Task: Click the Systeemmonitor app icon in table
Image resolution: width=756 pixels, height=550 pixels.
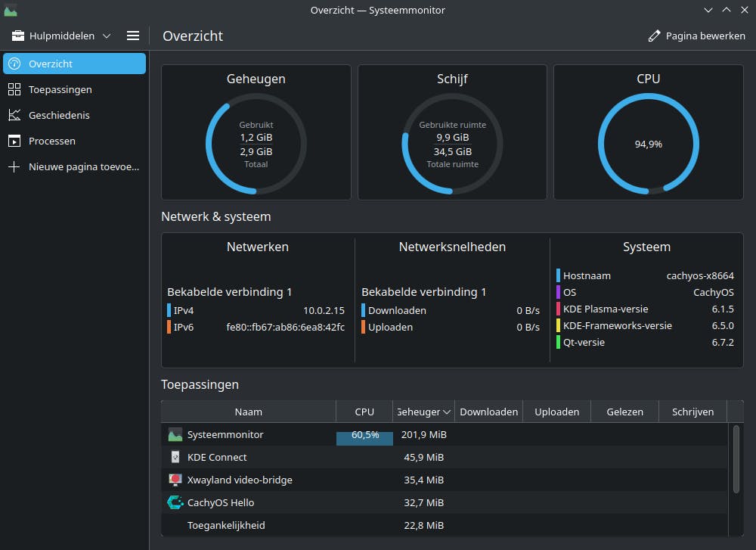Action: coord(175,435)
